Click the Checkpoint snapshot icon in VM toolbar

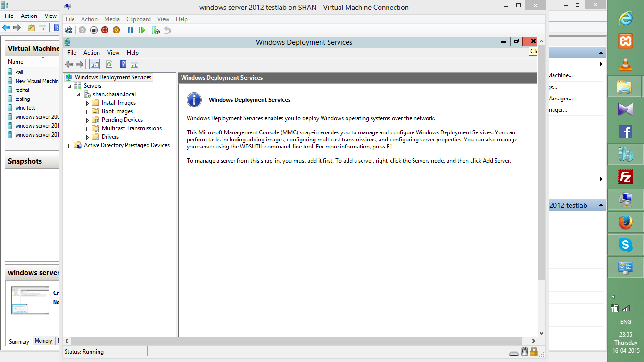[156, 30]
